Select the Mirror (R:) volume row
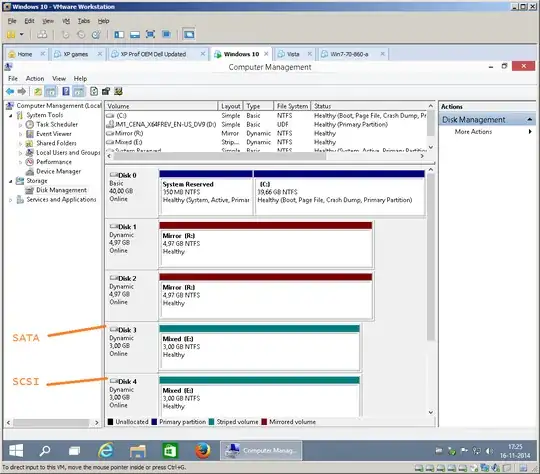 266,133
